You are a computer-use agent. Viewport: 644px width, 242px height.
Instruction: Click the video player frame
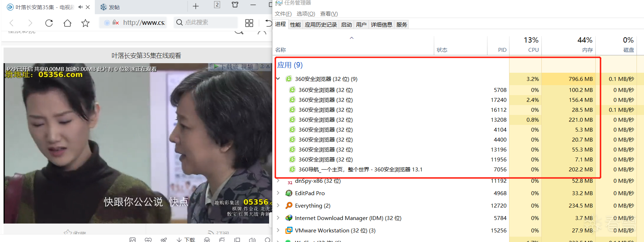[138, 143]
